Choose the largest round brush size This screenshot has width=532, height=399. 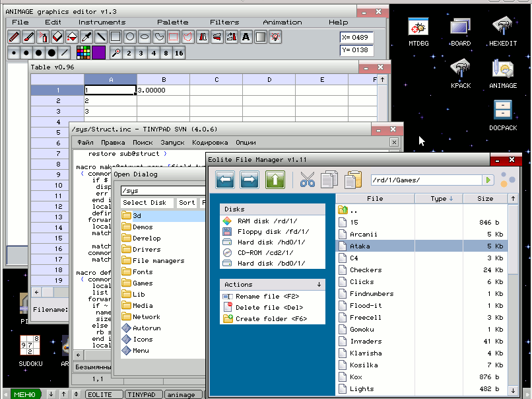pyautogui.click(x=51, y=53)
